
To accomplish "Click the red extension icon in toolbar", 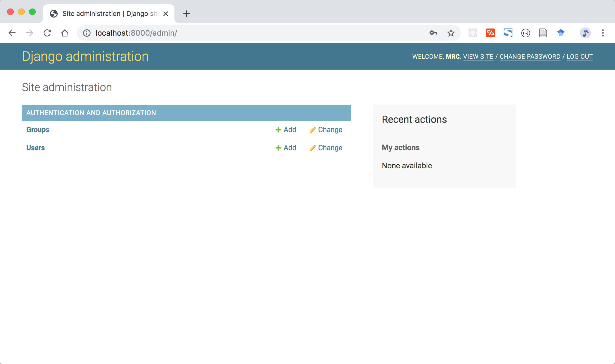I will [490, 33].
